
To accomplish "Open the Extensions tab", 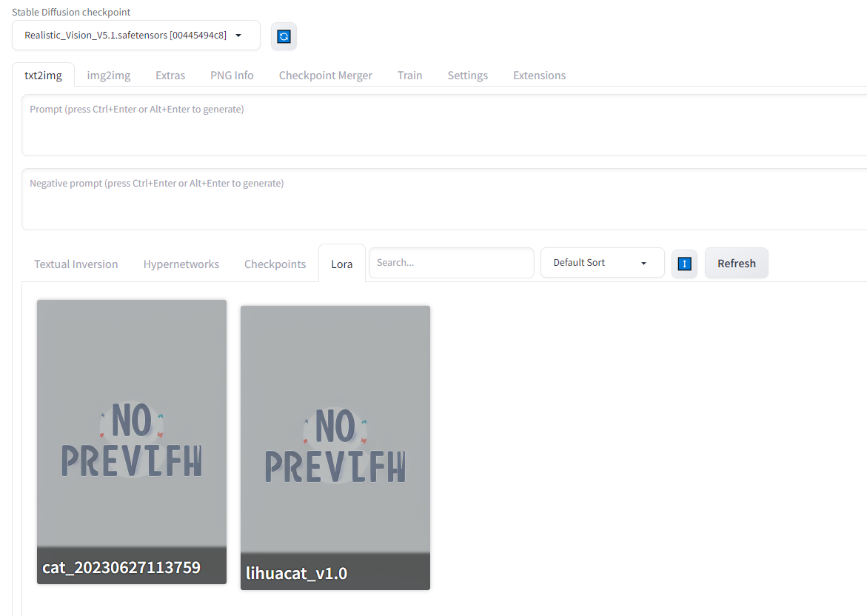I will [x=539, y=75].
